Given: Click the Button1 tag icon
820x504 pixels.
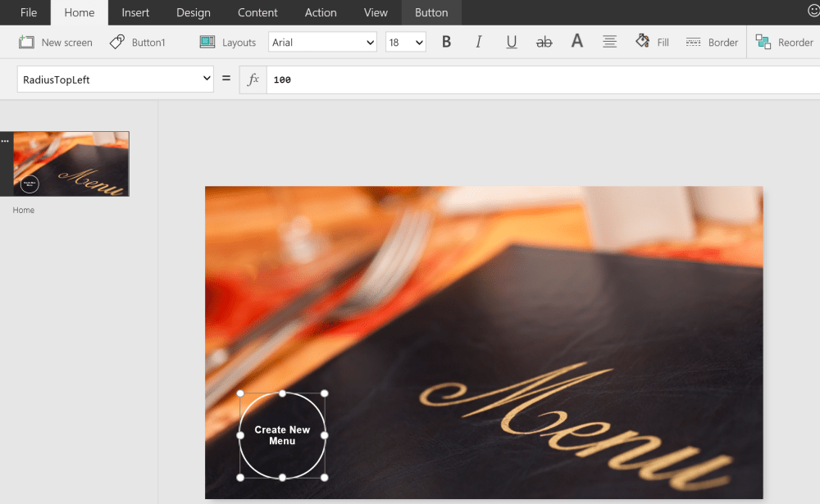Looking at the screenshot, I should [117, 42].
